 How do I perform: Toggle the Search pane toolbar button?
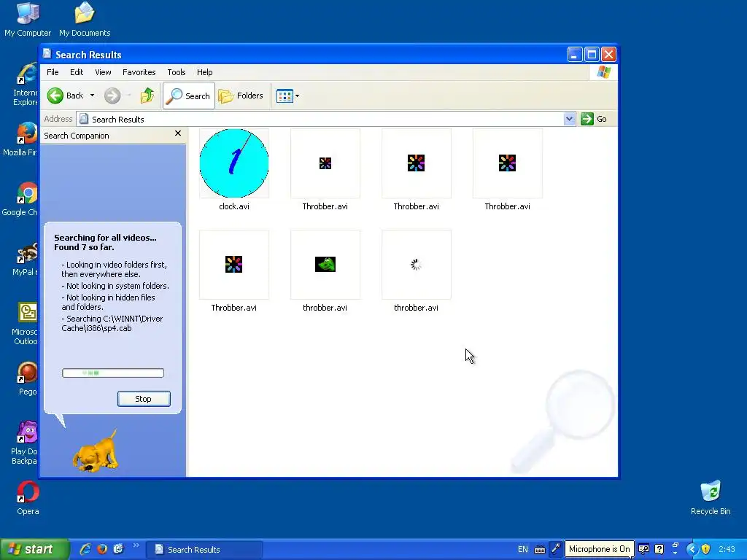click(189, 96)
